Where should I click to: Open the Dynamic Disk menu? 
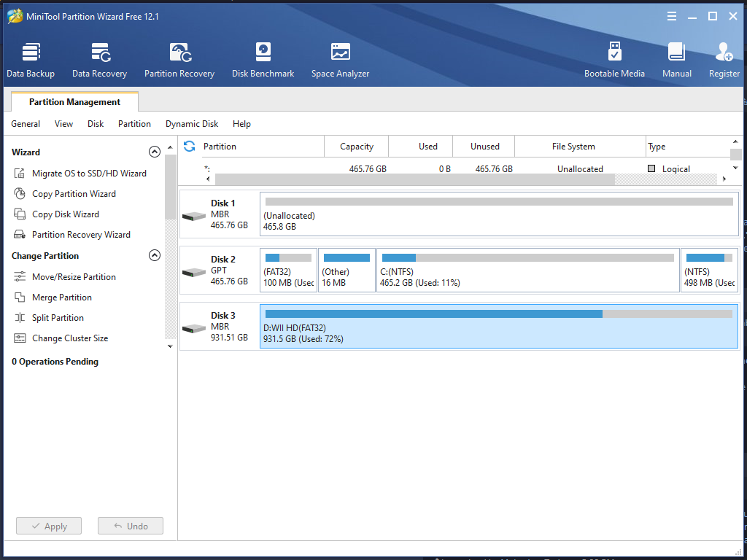click(x=192, y=124)
